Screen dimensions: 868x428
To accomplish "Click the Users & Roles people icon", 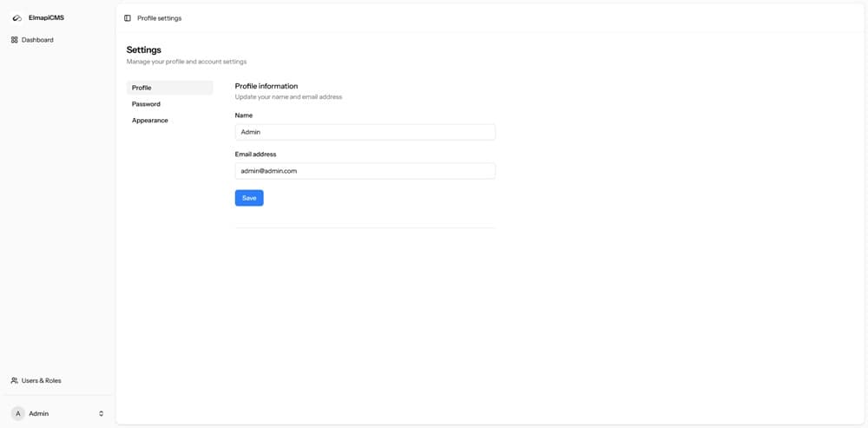I will (15, 381).
